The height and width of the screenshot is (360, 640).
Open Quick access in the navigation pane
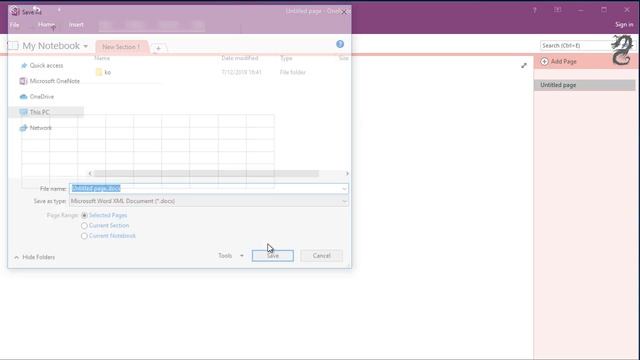click(x=46, y=65)
